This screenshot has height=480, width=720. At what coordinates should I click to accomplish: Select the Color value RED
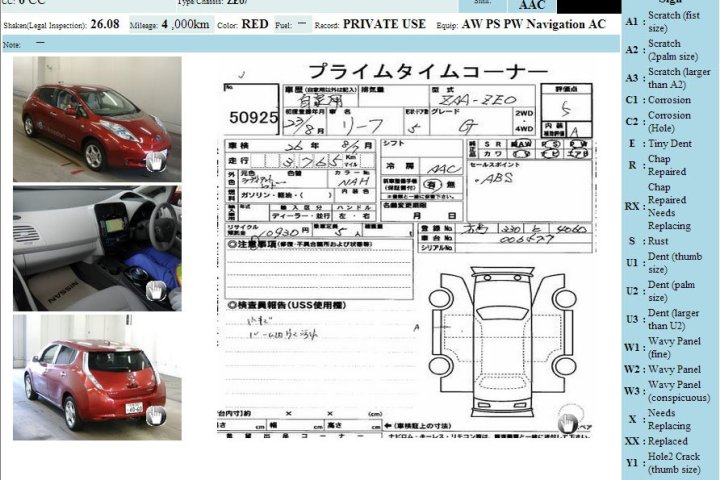coord(255,24)
